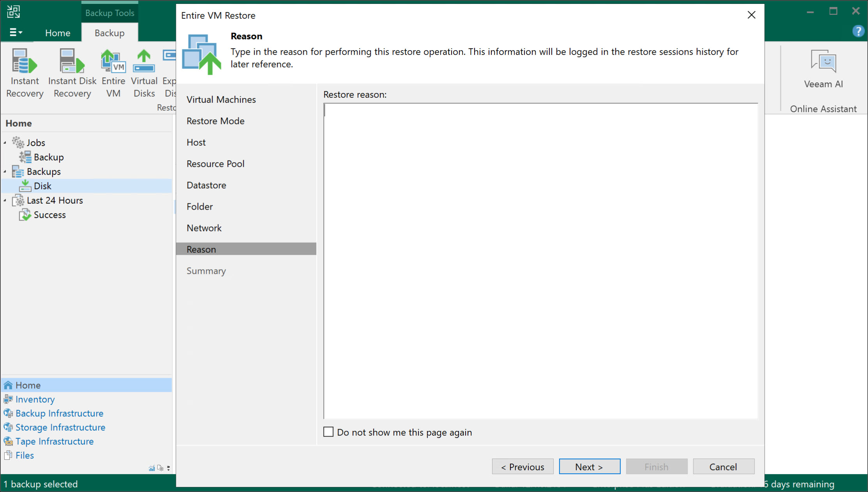Open the main hamburger menu dropdown
This screenshot has width=868, height=492.
coord(16,33)
